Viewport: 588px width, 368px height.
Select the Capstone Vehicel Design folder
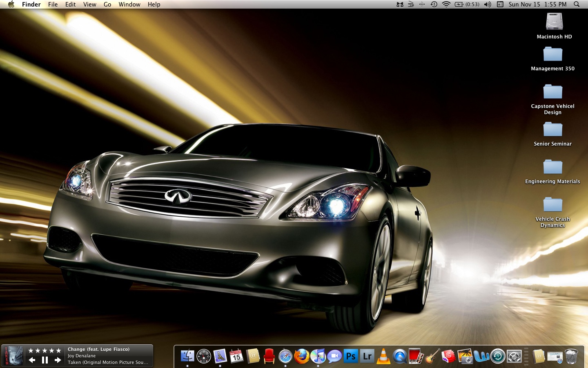[x=552, y=92]
